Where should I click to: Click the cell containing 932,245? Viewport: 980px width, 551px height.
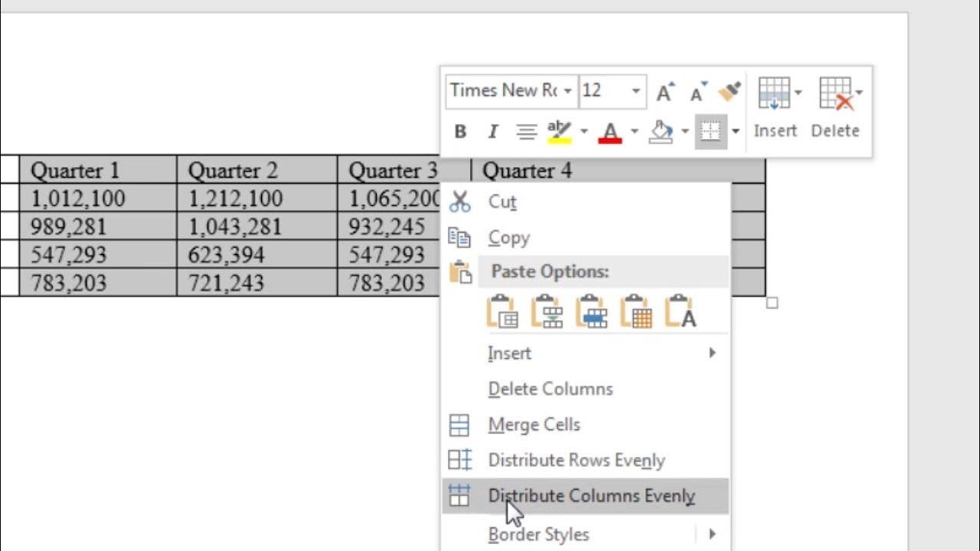[390, 227]
